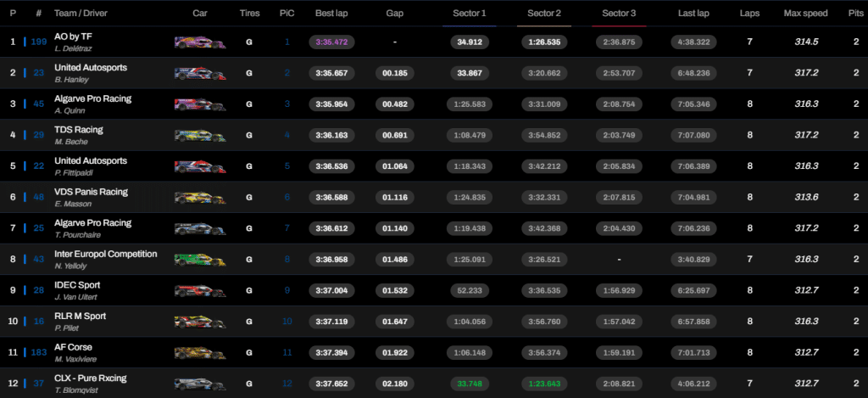Click the 1:56.929 sector 3 time
This screenshot has height=398, width=868.
619,290
